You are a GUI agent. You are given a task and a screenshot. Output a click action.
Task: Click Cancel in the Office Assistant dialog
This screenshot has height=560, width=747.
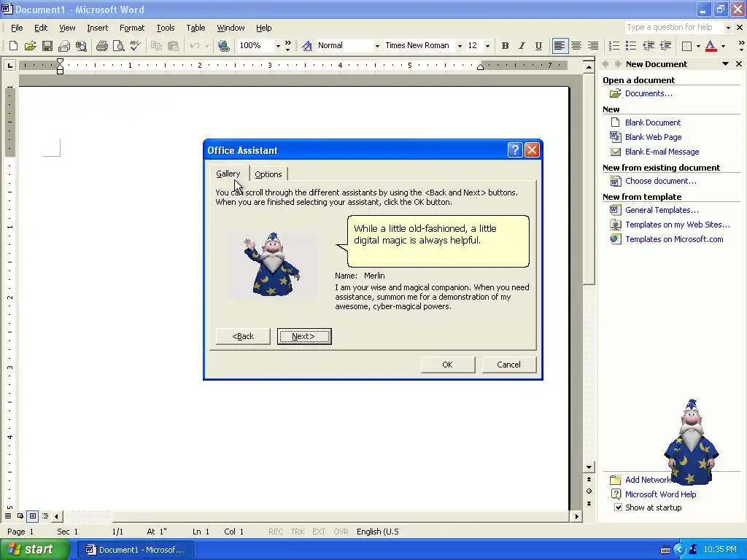508,365
